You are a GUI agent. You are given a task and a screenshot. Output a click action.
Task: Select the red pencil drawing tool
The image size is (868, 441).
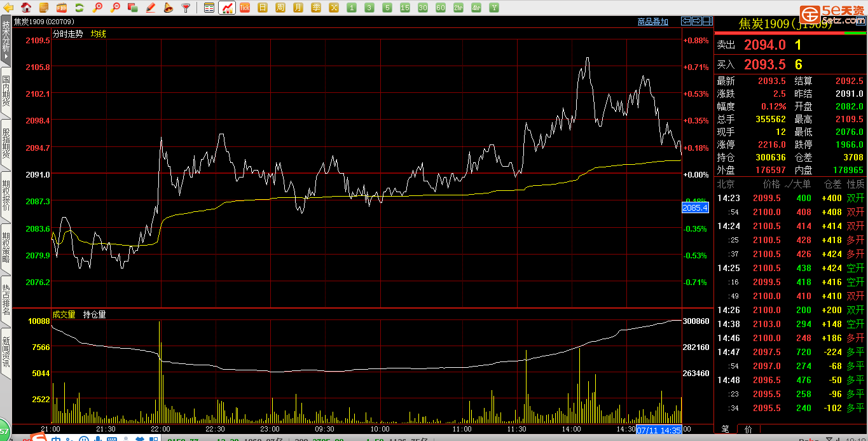pos(151,8)
